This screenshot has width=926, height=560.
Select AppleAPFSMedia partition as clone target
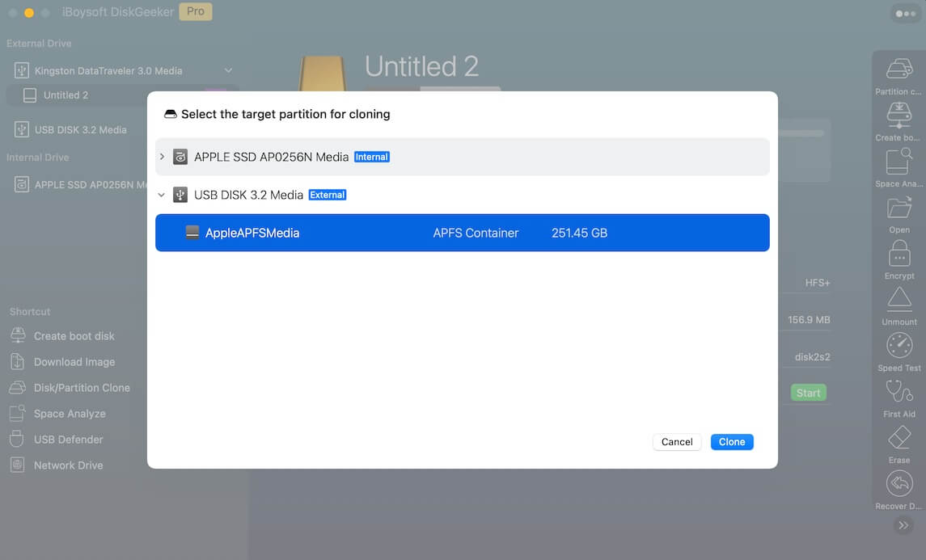[x=462, y=233]
